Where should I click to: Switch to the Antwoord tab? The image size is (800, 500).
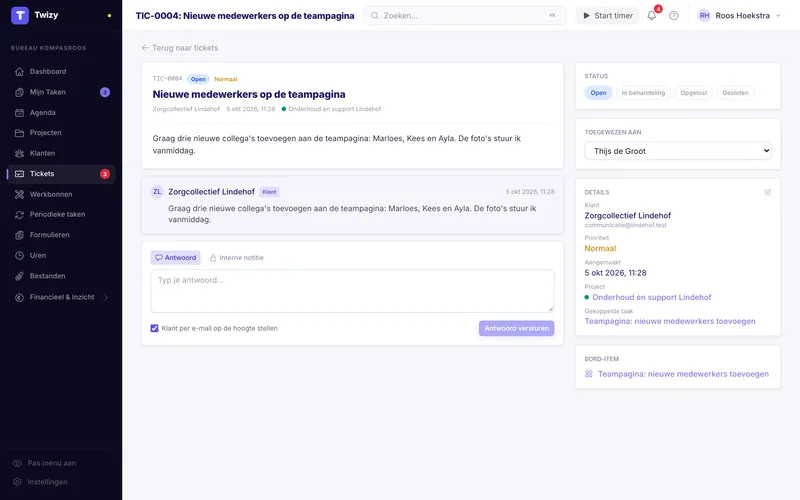[x=176, y=258]
